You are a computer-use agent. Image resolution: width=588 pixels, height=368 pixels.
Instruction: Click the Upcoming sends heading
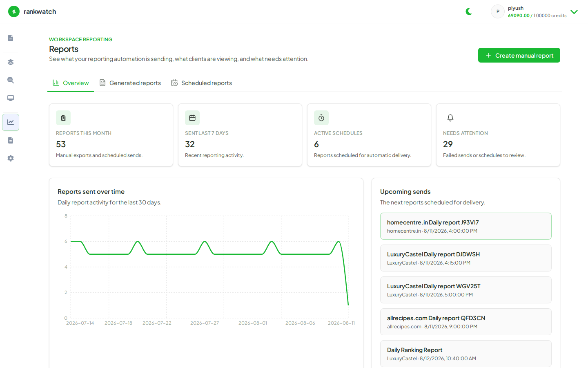click(x=405, y=192)
